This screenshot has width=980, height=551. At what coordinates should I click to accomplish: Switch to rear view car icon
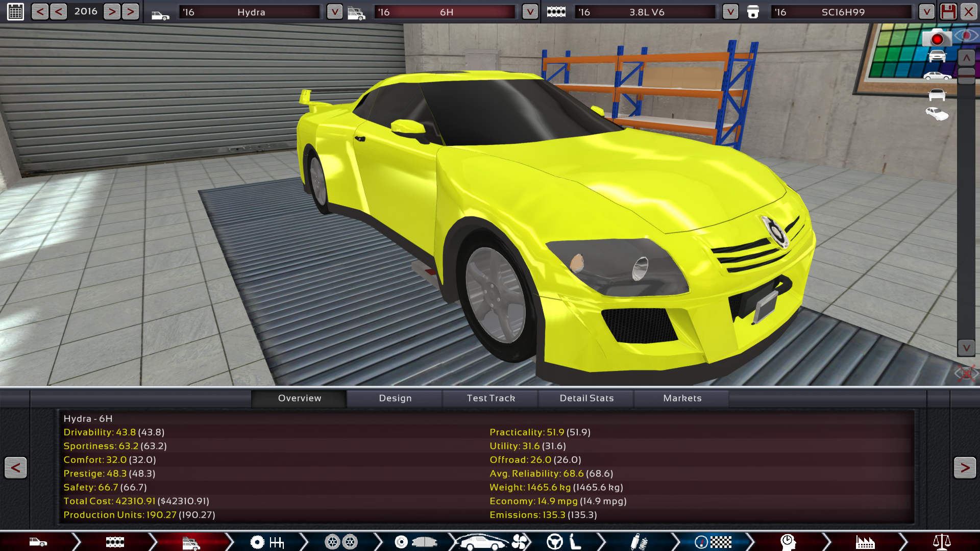(937, 95)
